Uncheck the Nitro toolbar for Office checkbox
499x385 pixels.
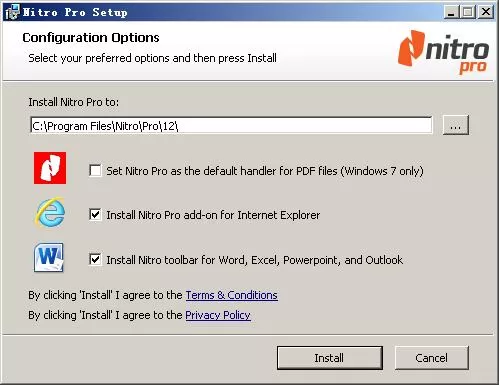tap(95, 259)
